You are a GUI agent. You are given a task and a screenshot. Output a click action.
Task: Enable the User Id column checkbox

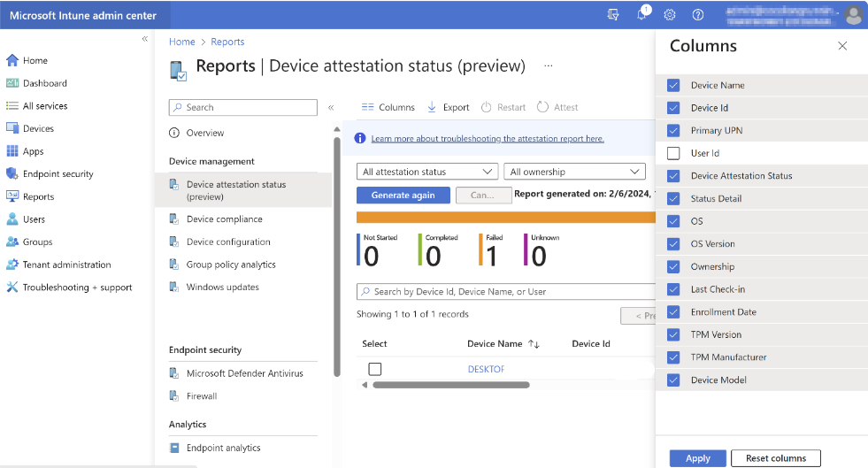pos(673,153)
